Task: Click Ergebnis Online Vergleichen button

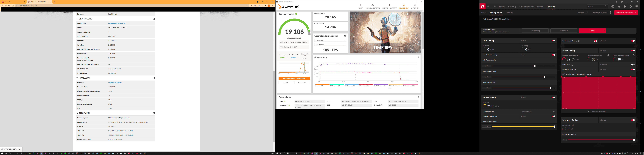Action: [294, 78]
